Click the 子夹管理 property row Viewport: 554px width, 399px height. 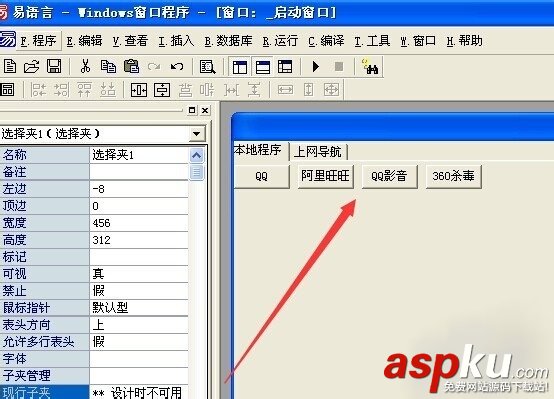point(94,376)
